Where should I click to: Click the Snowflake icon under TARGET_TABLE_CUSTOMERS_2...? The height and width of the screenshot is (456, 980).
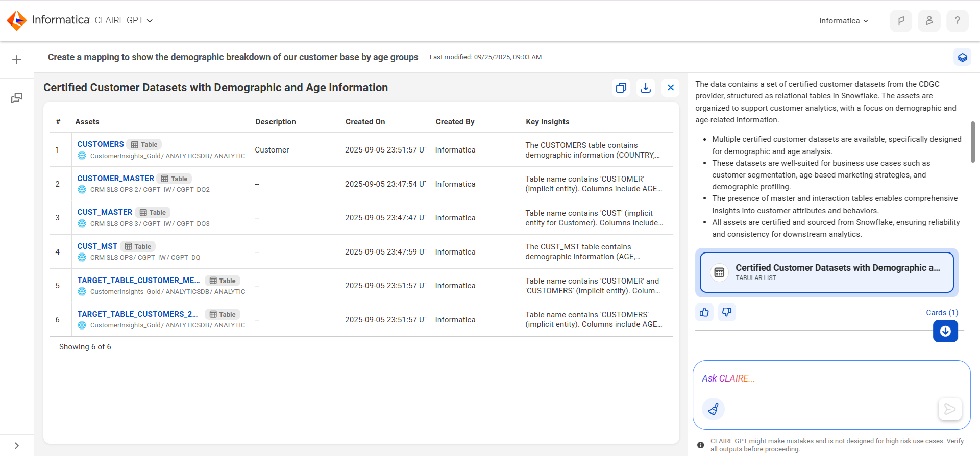(82, 325)
